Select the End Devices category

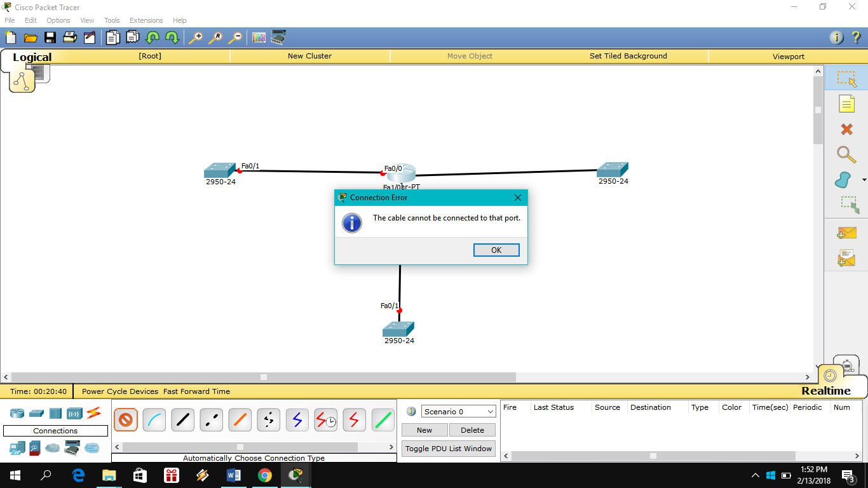tap(17, 449)
